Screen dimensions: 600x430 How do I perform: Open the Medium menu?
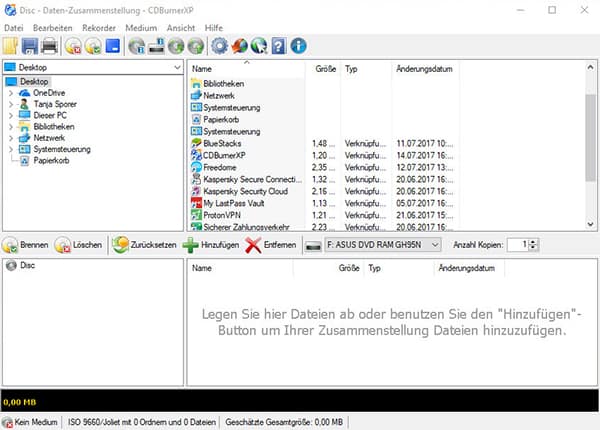(x=141, y=28)
